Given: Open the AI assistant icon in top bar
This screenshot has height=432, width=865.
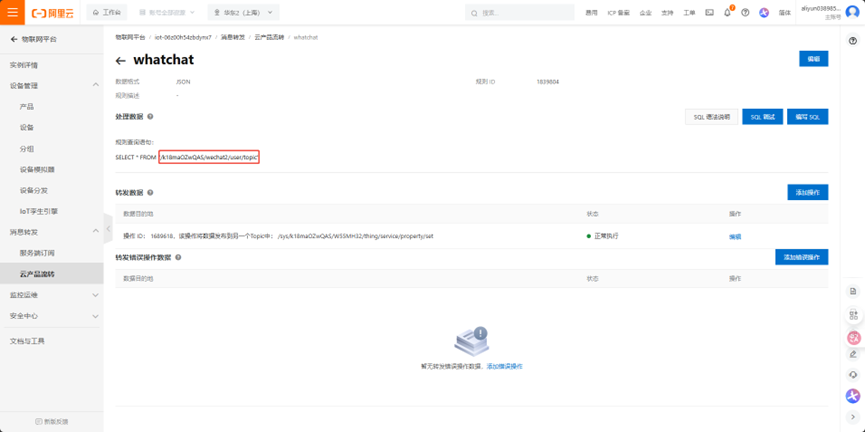Looking at the screenshot, I should [x=764, y=13].
